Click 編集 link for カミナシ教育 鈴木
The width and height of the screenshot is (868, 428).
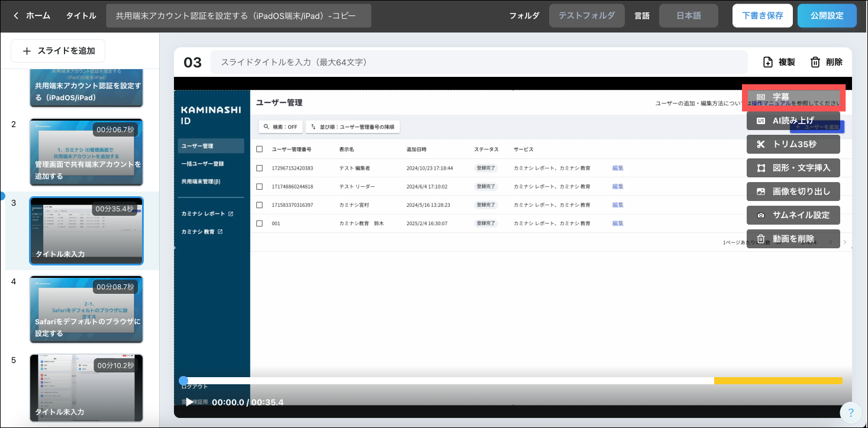[618, 223]
